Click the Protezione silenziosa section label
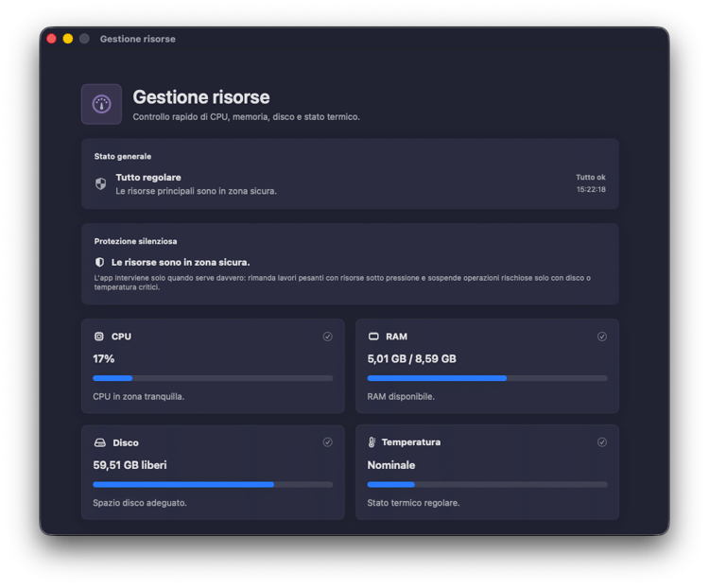This screenshot has width=709, height=588. click(135, 241)
